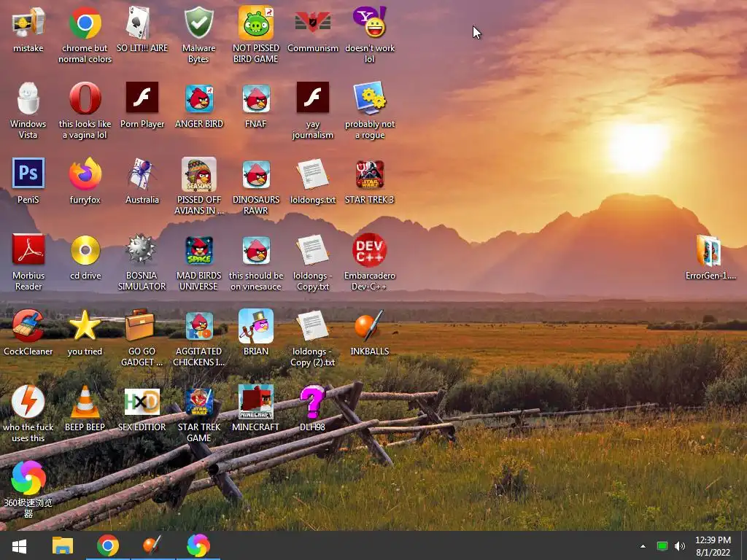747x560 pixels.
Task: Switch to InkBall app in taskbar
Action: pyautogui.click(x=153, y=545)
